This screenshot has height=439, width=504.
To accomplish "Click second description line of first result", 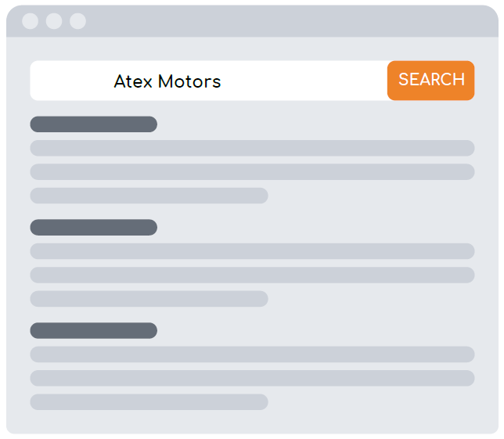I will [252, 172].
